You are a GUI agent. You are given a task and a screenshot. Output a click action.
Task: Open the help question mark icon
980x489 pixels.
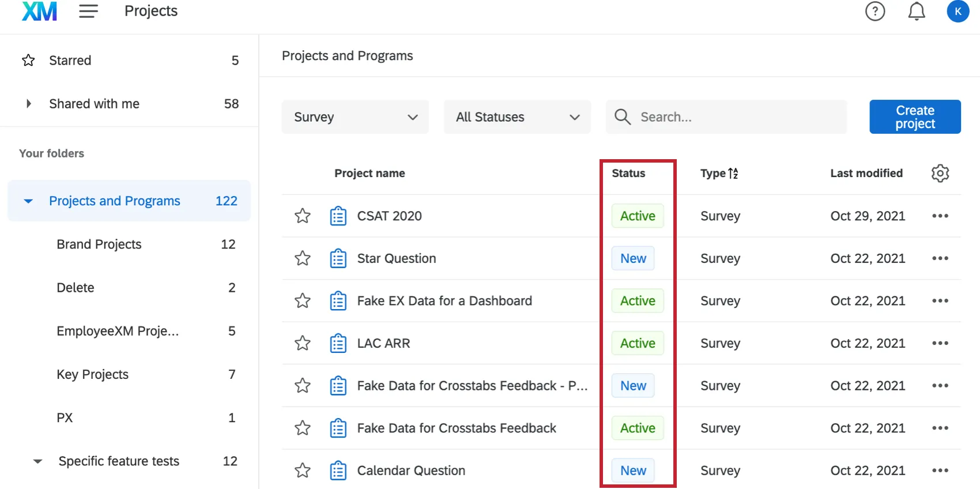pyautogui.click(x=875, y=11)
